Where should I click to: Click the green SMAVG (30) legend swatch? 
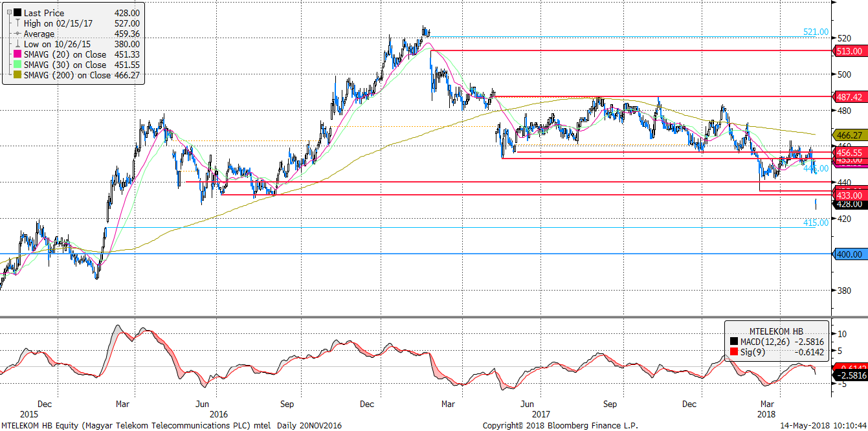tap(17, 65)
